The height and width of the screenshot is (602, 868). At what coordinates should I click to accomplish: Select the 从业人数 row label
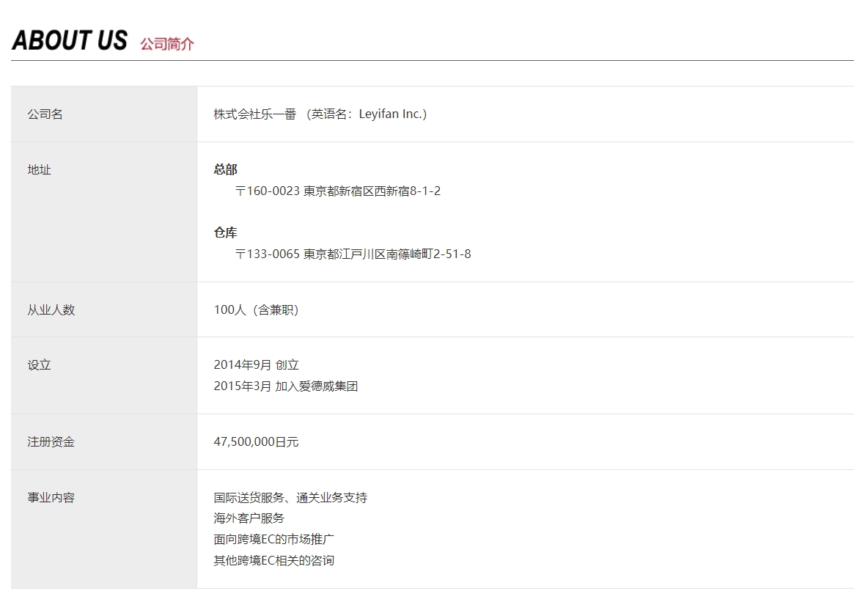pyautogui.click(x=51, y=310)
